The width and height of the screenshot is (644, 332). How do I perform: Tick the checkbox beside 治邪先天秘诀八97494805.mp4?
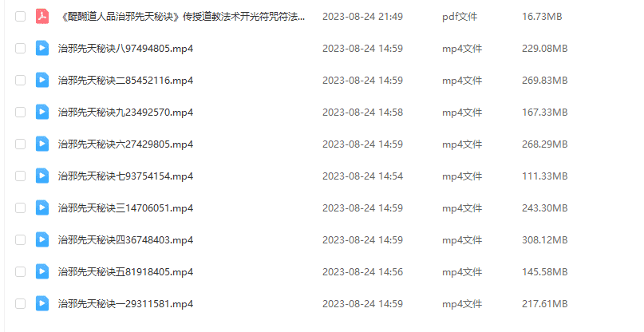pyautogui.click(x=20, y=48)
